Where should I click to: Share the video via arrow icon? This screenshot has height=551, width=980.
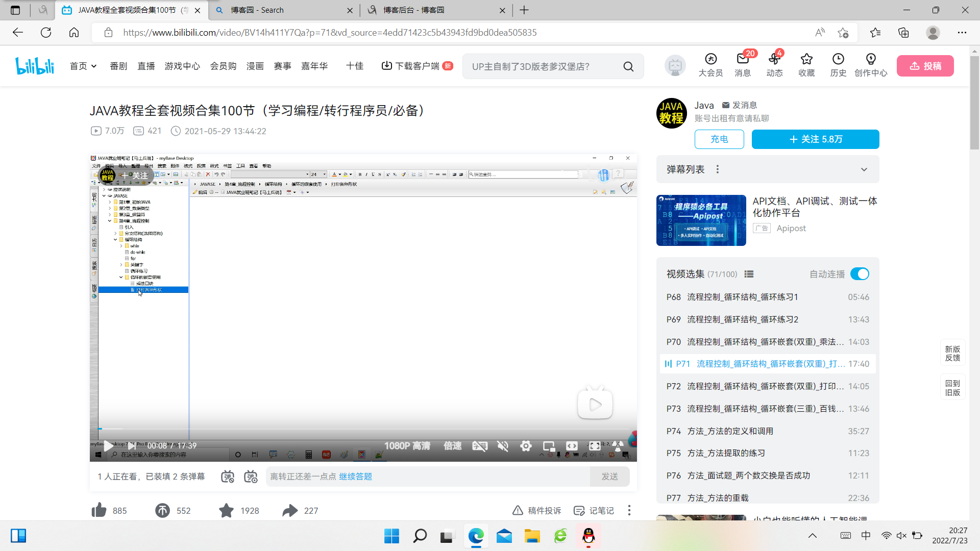290,510
